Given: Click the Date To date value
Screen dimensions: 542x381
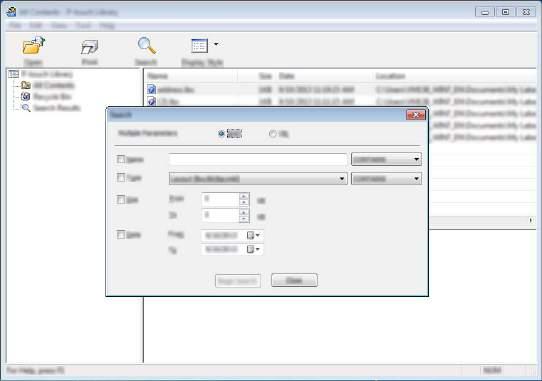Looking at the screenshot, I should [x=221, y=249].
